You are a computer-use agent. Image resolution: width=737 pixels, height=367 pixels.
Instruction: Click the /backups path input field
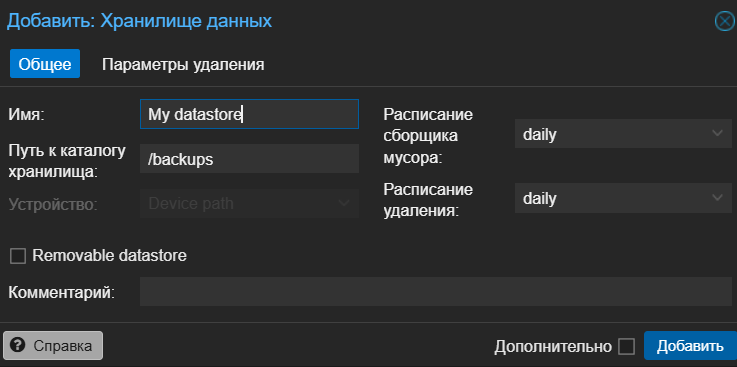(249, 159)
